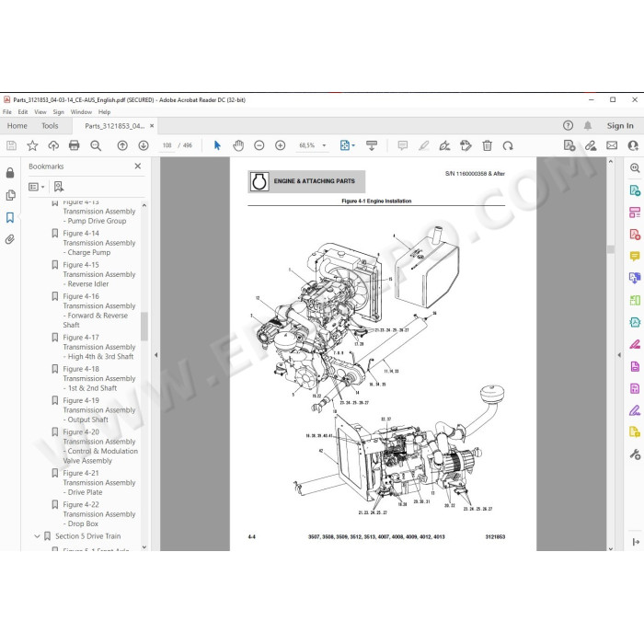The image size is (644, 644).
Task: Open bookmark Figure 4-21 Drive Plate
Action: (x=99, y=483)
